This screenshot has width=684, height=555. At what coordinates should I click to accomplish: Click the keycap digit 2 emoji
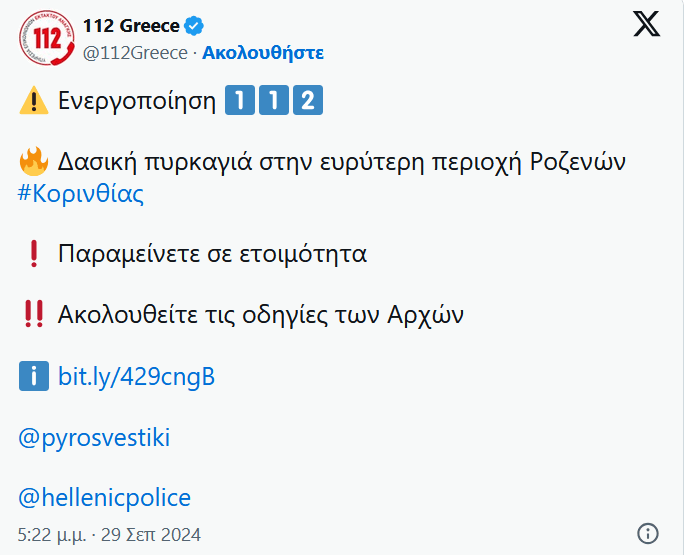(x=309, y=101)
